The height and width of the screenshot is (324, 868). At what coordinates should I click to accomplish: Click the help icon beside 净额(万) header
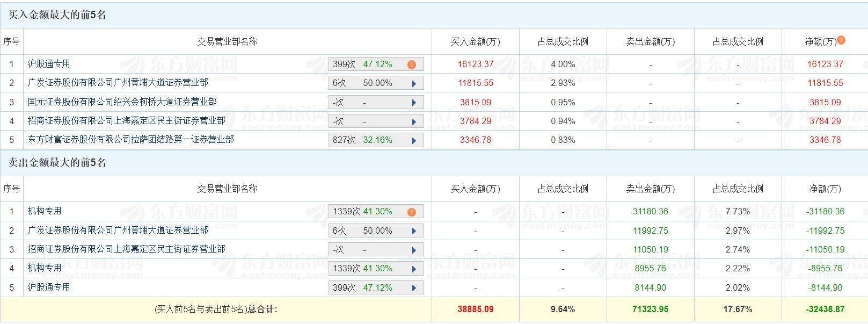click(x=841, y=40)
